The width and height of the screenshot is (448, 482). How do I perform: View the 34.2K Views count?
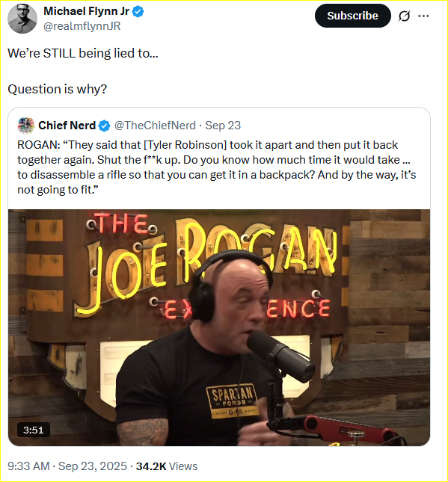coord(167,466)
